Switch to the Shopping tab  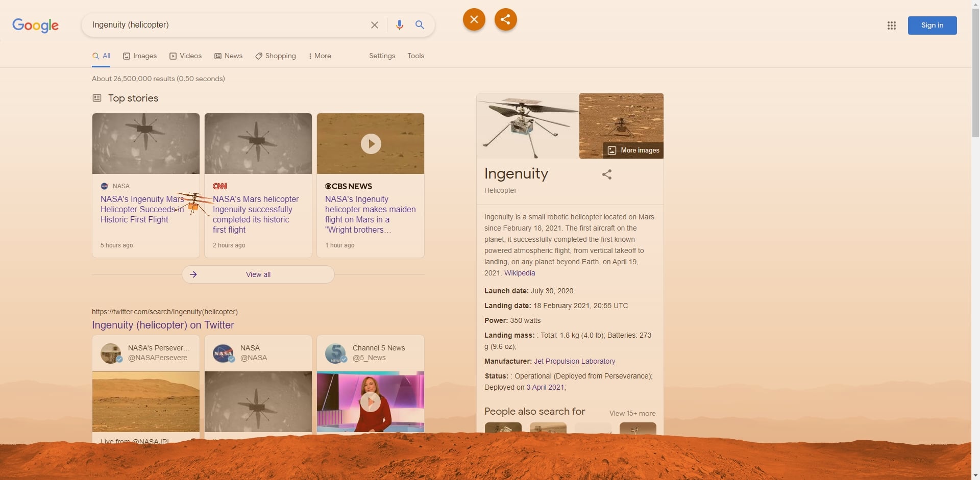tap(276, 56)
